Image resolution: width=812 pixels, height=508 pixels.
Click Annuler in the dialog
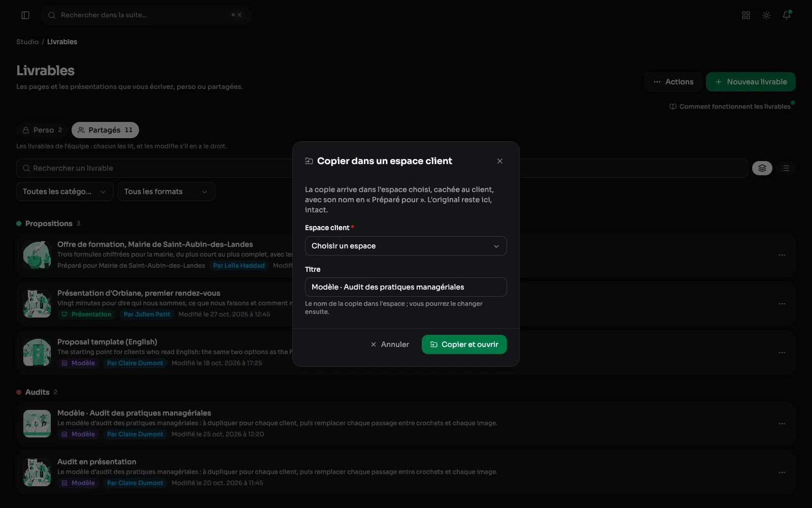coord(390,344)
